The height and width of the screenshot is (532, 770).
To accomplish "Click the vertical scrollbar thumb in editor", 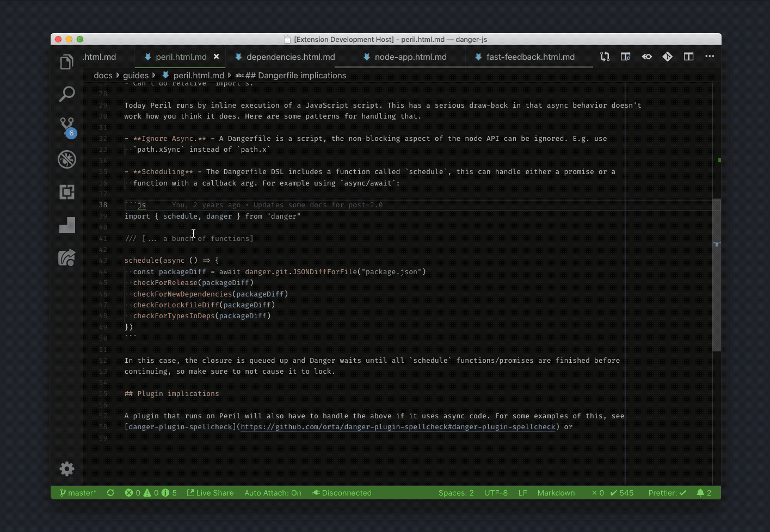I will (717, 276).
